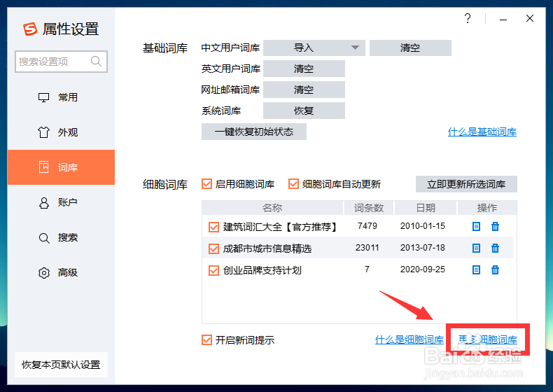Click the 日期 column header

coord(426,208)
